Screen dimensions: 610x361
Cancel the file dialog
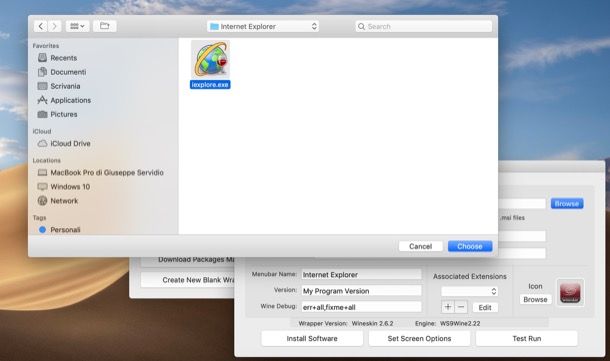tap(421, 246)
